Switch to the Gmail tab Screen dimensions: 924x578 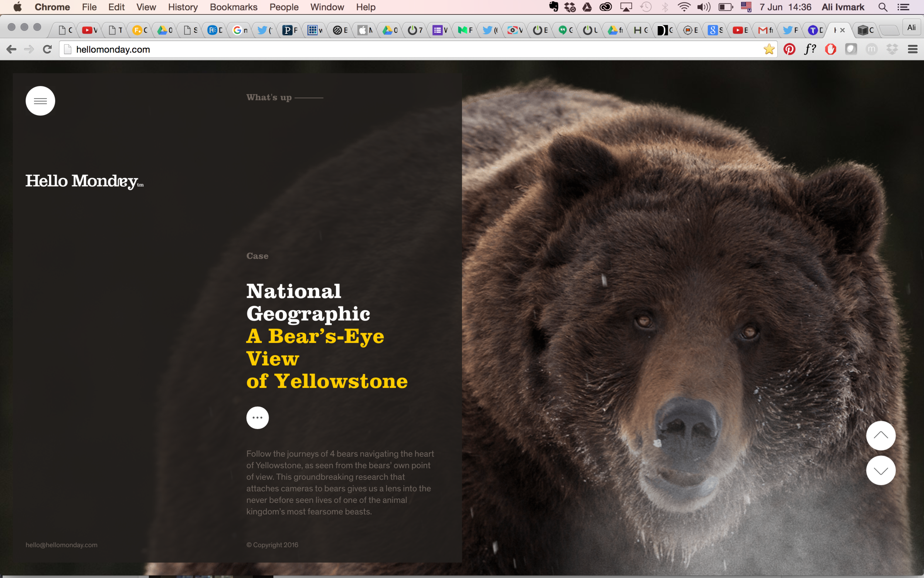tap(765, 30)
